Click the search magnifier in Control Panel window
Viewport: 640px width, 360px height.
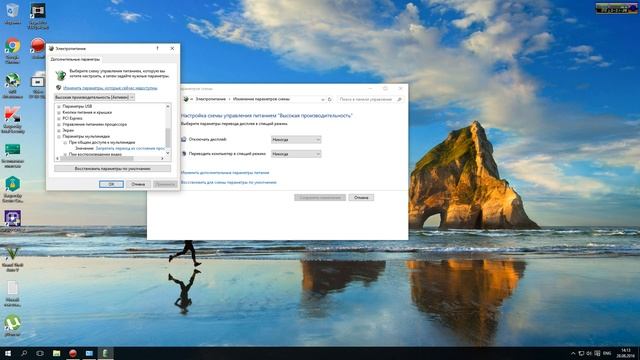(399, 99)
